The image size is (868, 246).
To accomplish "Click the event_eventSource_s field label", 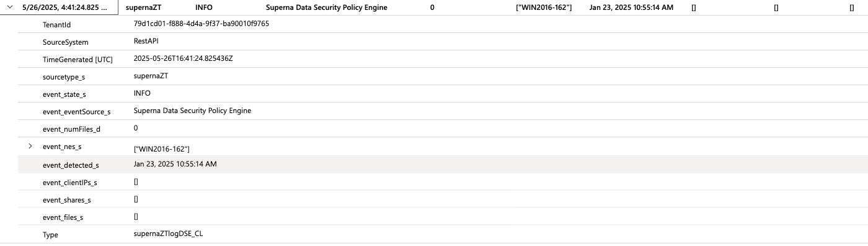I will pyautogui.click(x=76, y=112).
